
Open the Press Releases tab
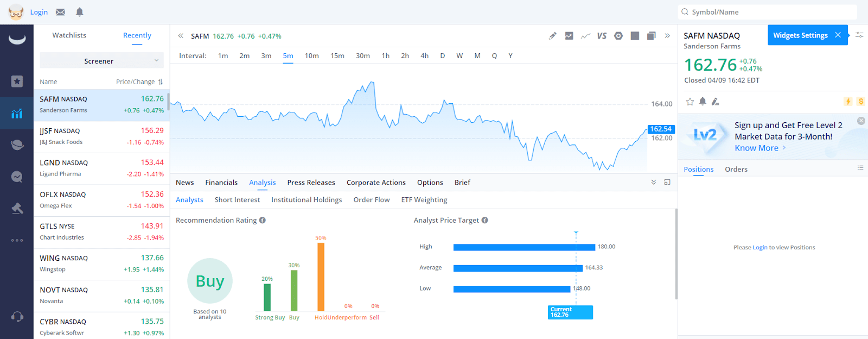[x=311, y=183]
